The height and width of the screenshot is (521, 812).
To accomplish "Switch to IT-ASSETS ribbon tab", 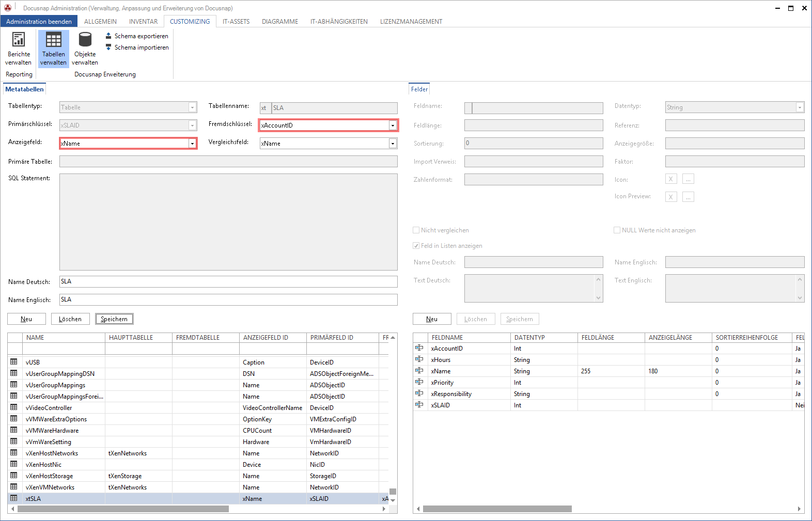I will pos(236,22).
